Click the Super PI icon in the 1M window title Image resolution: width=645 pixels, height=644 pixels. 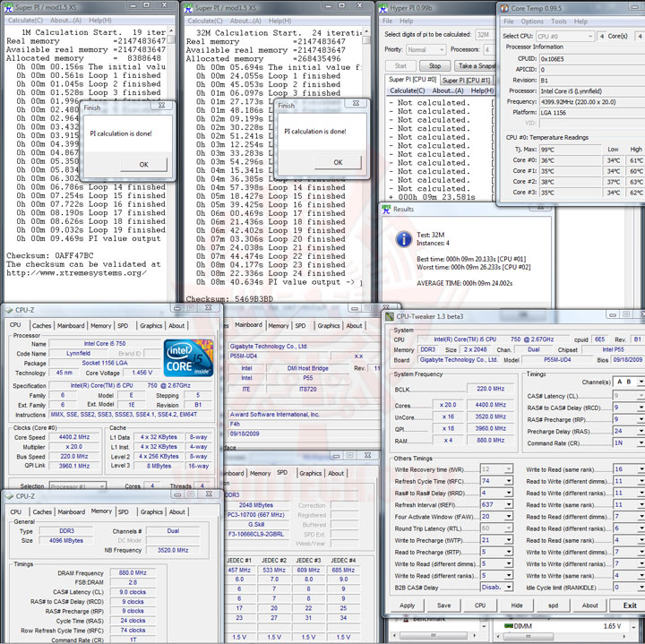point(9,7)
